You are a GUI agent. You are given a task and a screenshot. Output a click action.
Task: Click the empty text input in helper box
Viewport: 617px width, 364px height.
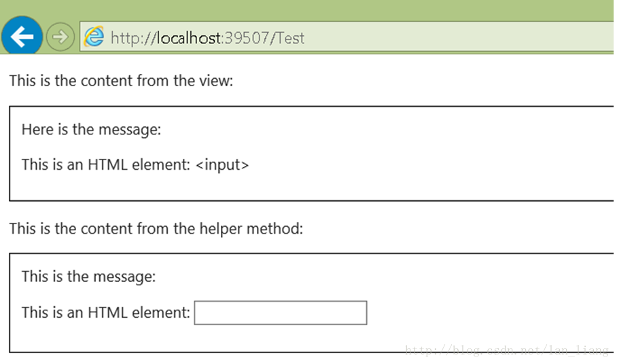[281, 313]
